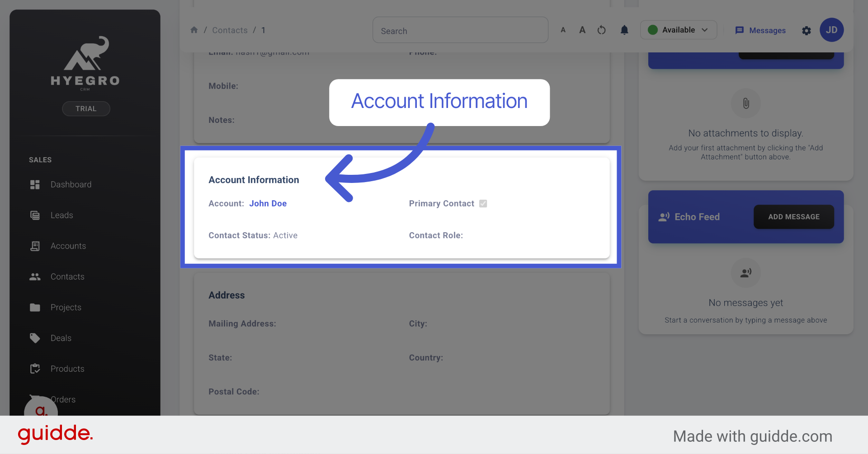This screenshot has height=454, width=868.
Task: Open notifications via the bell icon
Action: pos(624,30)
